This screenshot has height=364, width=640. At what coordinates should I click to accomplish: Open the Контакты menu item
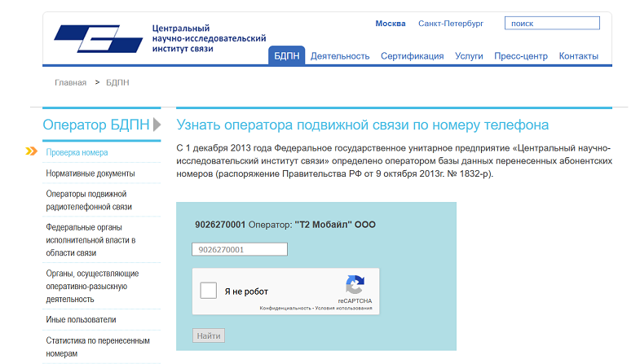(578, 56)
